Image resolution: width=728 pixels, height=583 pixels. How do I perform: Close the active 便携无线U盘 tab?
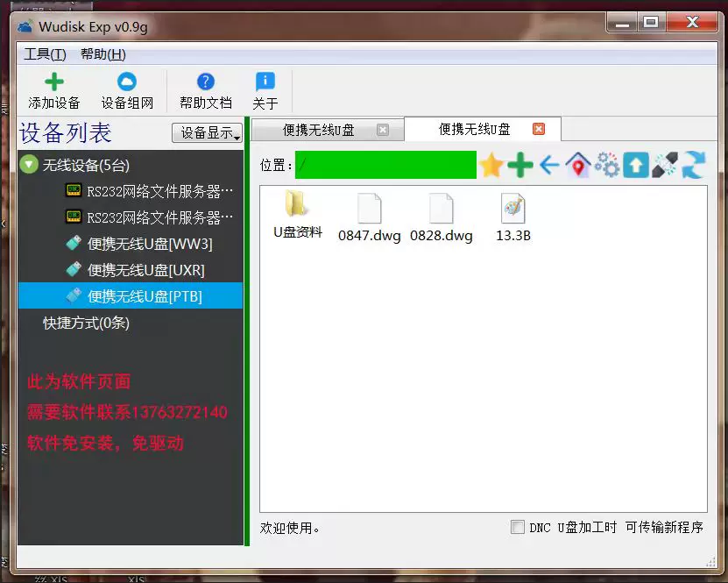539,129
